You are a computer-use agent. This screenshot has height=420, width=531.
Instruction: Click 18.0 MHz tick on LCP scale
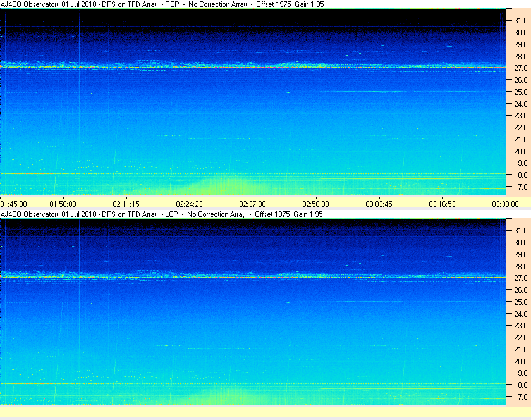point(520,385)
